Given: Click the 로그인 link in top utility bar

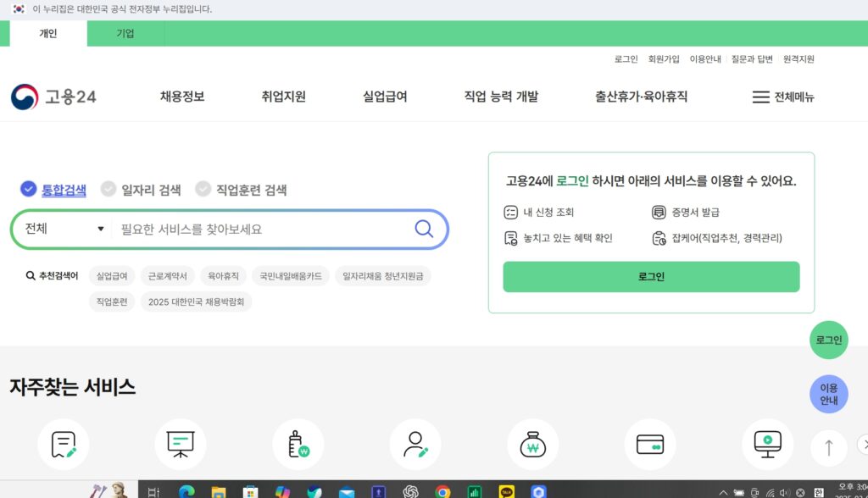Looking at the screenshot, I should click(626, 59).
